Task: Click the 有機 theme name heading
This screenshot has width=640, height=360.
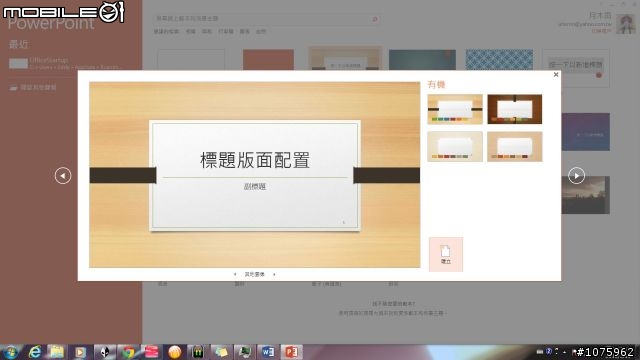Action: click(x=436, y=84)
